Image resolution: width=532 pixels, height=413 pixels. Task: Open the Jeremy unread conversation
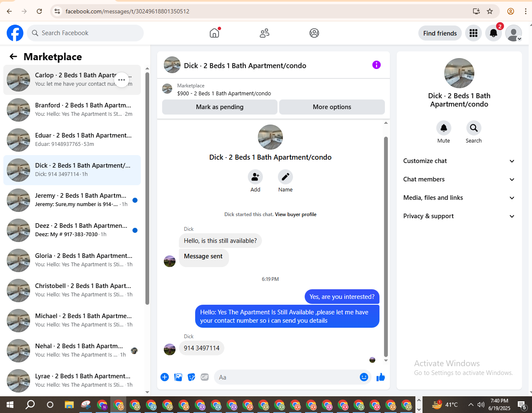click(x=72, y=200)
